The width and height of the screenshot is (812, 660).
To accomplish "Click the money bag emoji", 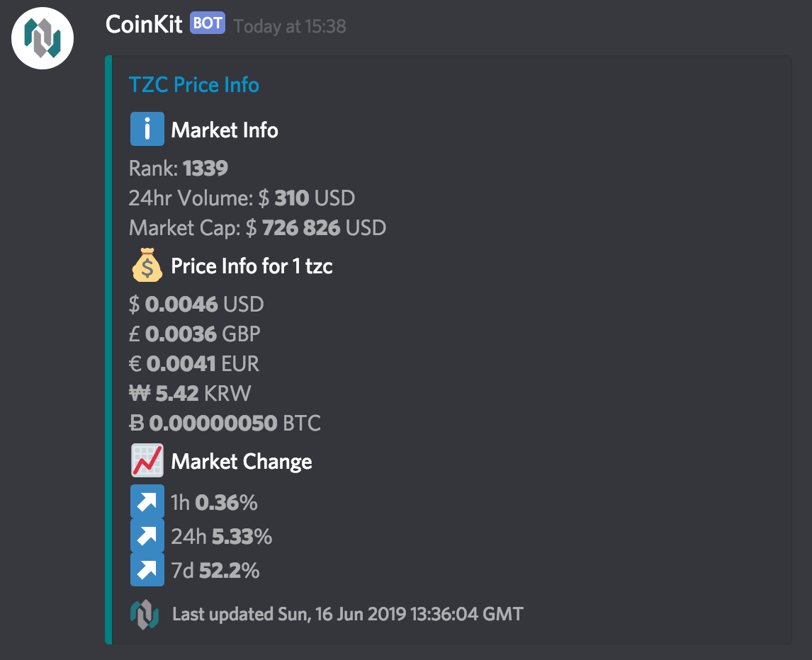I will point(147,265).
